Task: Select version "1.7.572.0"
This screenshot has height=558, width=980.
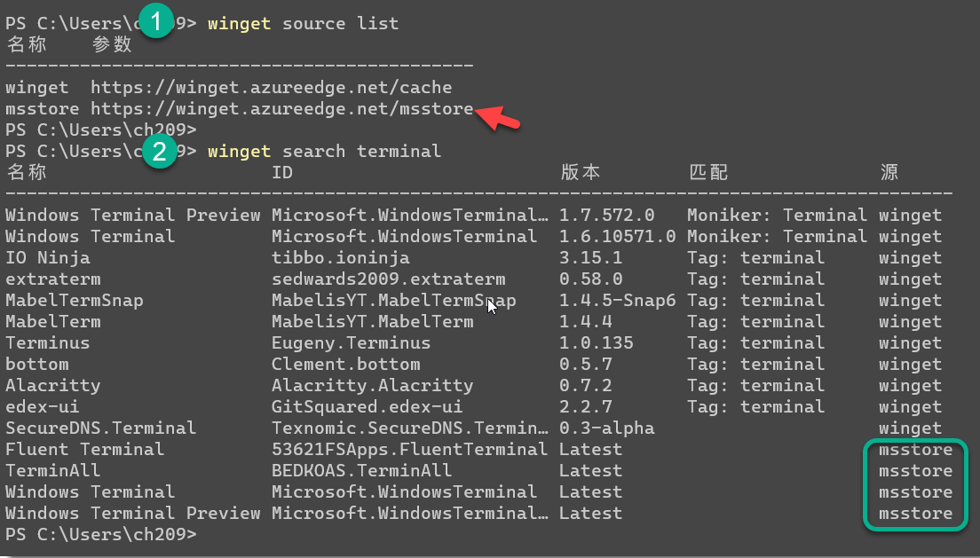Action: click(x=607, y=215)
